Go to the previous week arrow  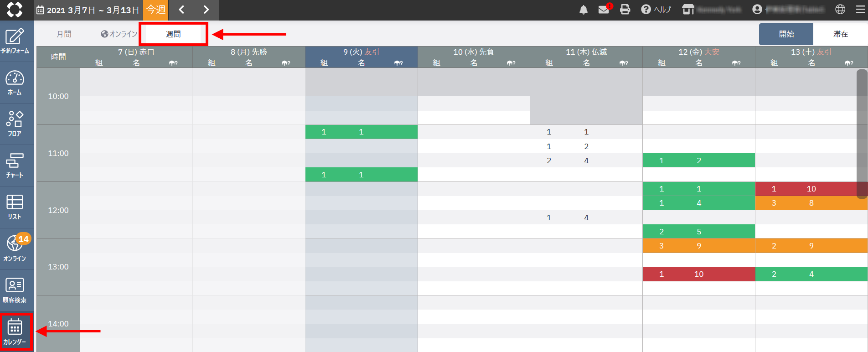[181, 10]
